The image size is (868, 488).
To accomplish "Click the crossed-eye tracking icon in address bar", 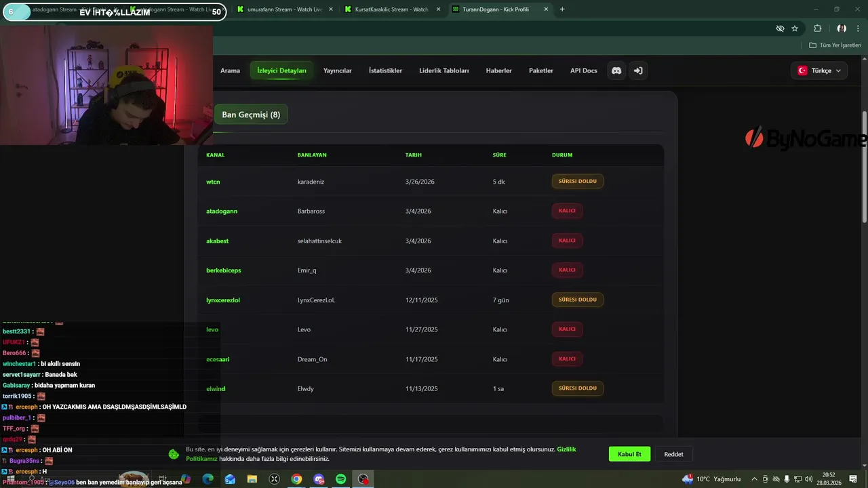I will (780, 28).
